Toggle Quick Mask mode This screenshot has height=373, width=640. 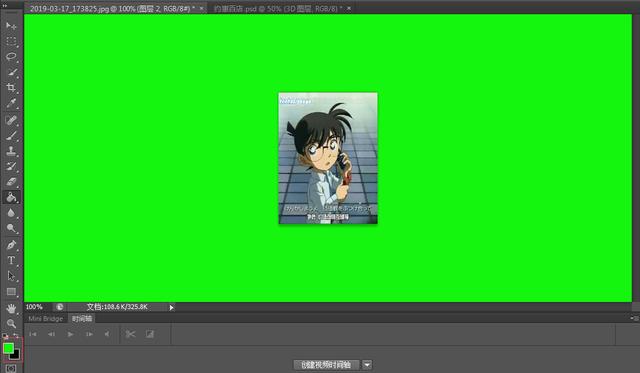11,369
